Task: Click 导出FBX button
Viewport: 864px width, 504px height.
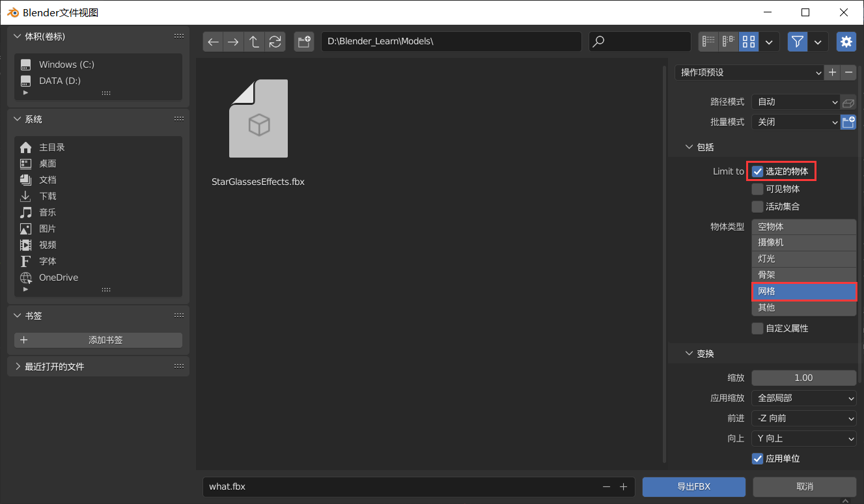Action: click(x=693, y=487)
